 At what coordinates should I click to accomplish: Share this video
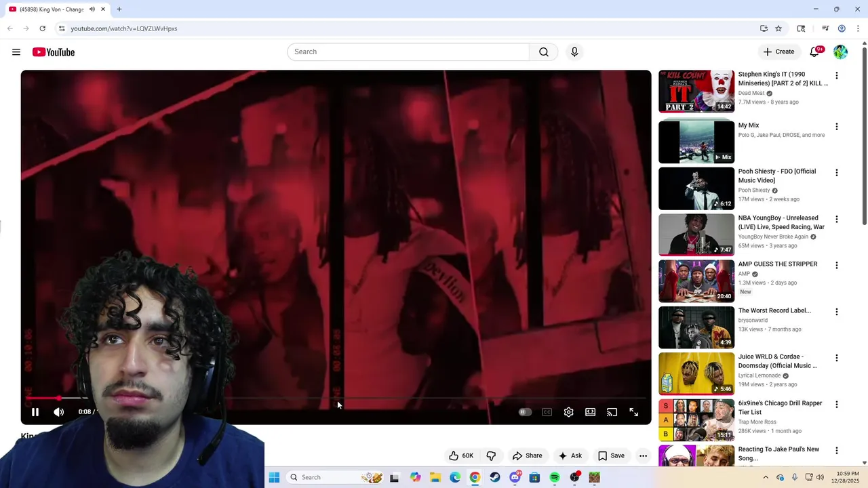[x=528, y=455]
